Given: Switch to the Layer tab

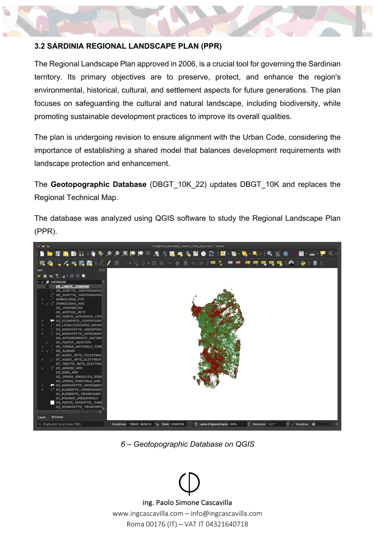Looking at the screenshot, I should [x=42, y=417].
